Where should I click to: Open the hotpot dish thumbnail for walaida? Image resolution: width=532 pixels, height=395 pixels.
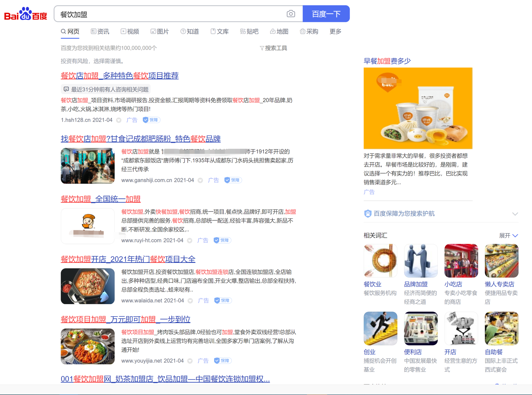click(x=88, y=286)
